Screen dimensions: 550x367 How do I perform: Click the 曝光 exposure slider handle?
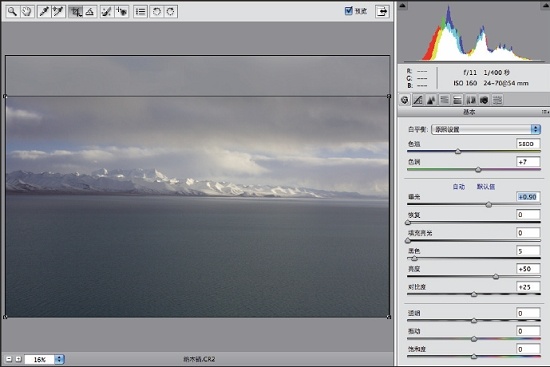click(489, 205)
